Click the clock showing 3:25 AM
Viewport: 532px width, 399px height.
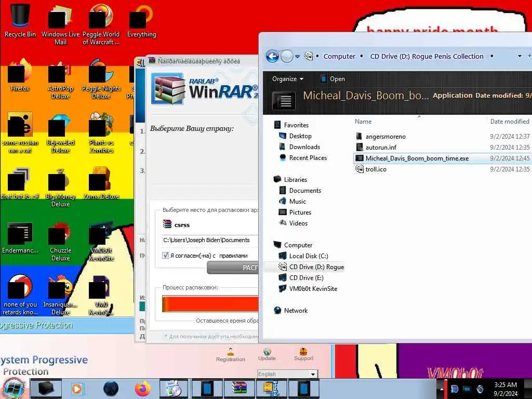coord(505,385)
